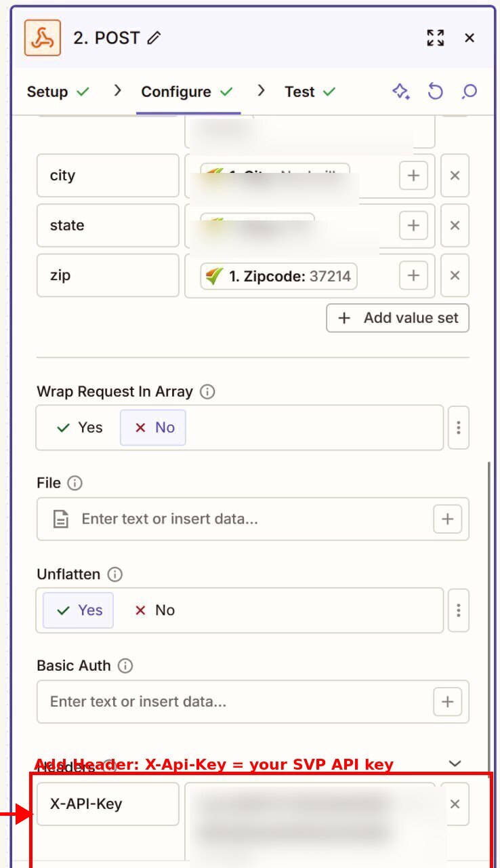This screenshot has height=868, width=500.
Task: Insert data into zip using the plus icon
Action: point(413,275)
